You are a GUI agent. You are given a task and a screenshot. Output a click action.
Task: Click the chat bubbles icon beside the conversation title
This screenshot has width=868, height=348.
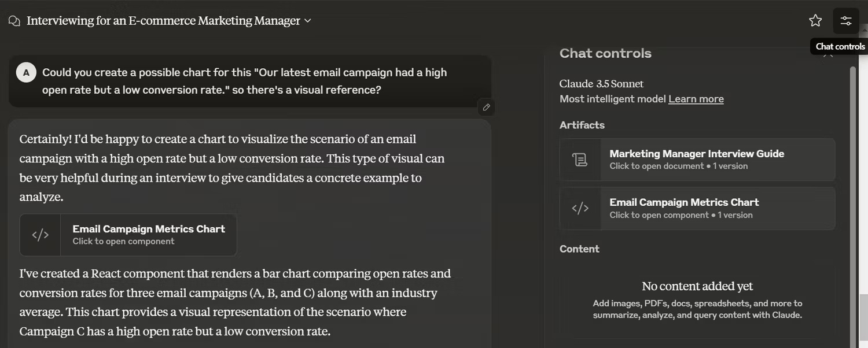14,21
